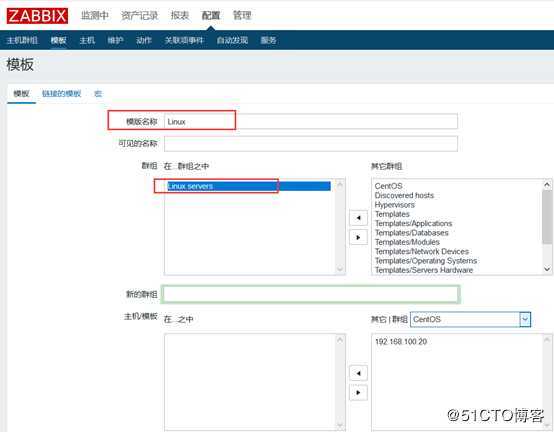This screenshot has width=554, height=432.
Task: Open the CentOS group dropdown
Action: (470, 319)
